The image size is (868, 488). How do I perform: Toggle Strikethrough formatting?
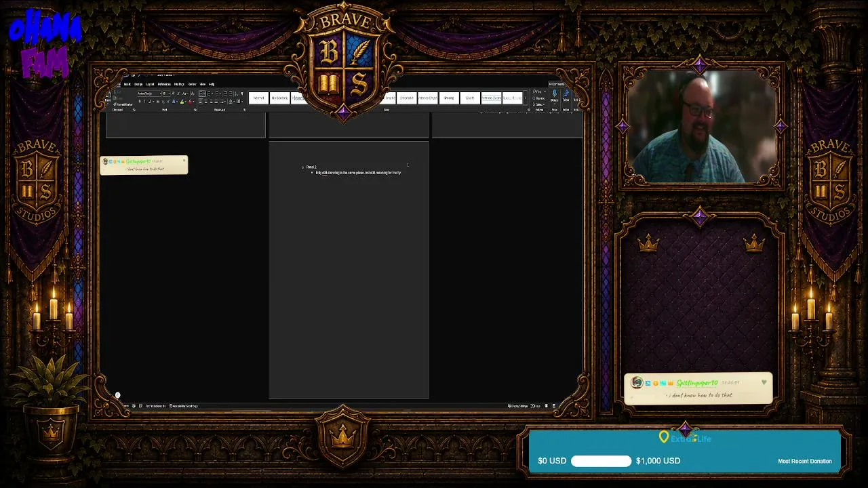[157, 102]
